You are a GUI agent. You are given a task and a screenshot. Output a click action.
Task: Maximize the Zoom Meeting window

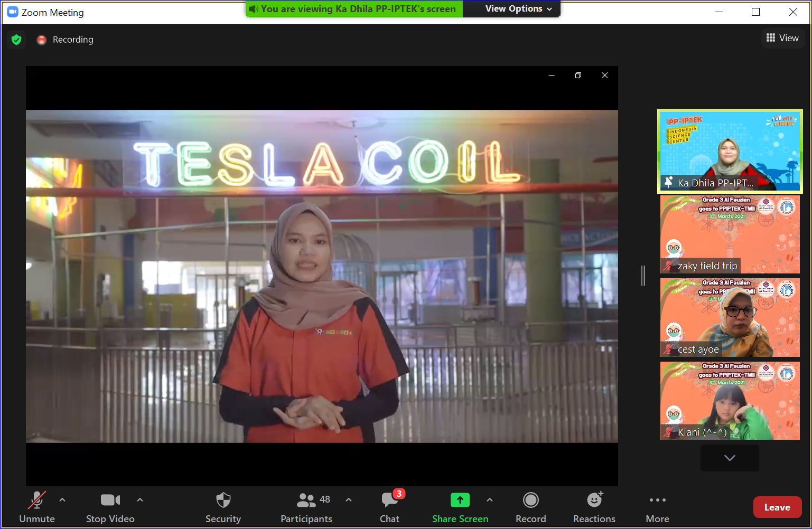(755, 12)
